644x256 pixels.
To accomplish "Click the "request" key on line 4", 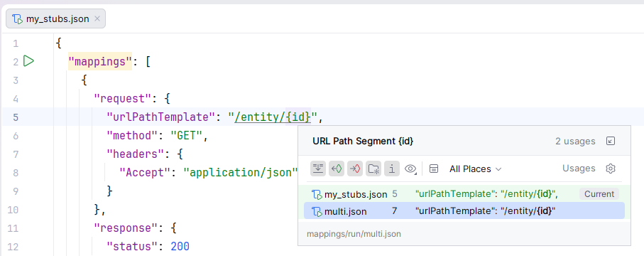I will tap(122, 99).
